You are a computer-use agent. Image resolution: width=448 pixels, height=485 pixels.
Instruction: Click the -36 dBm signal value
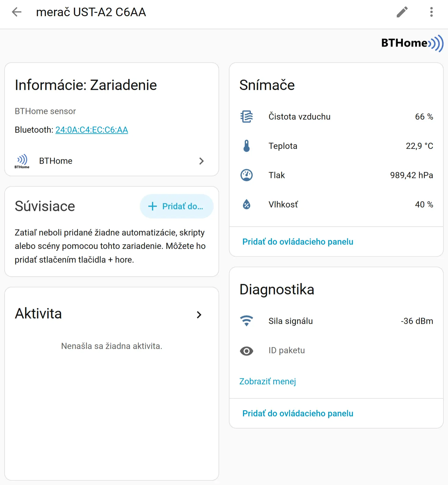[x=417, y=321]
